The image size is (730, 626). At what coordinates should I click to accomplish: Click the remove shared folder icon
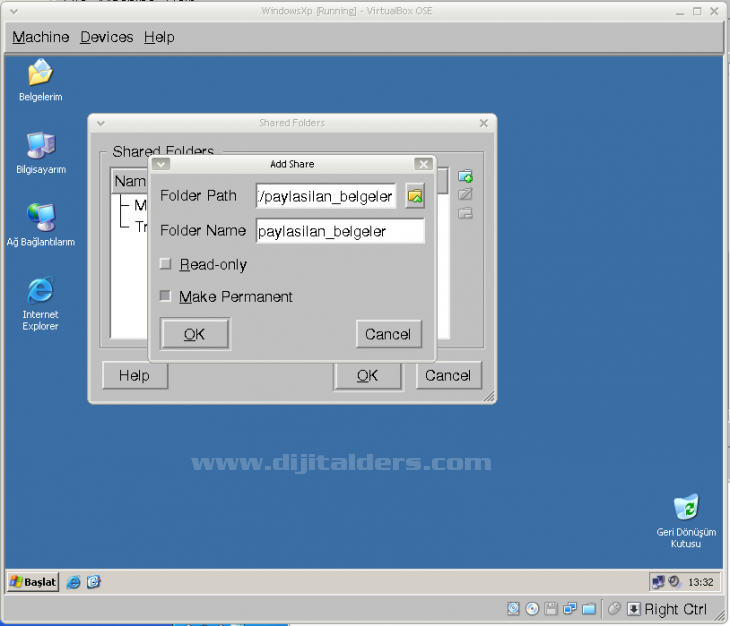465,213
